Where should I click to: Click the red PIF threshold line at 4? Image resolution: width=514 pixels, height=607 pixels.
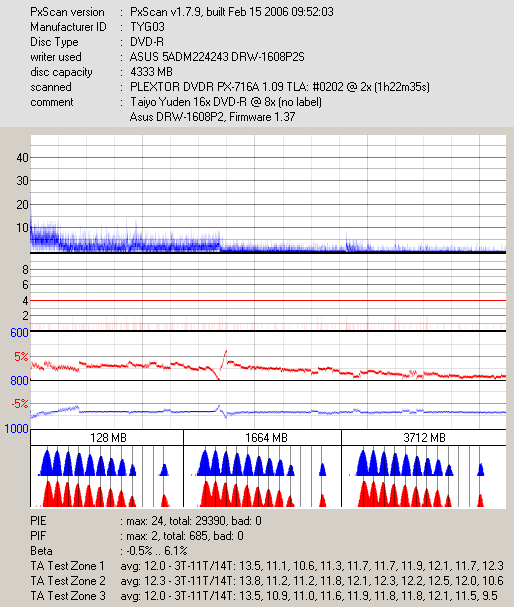(268, 300)
